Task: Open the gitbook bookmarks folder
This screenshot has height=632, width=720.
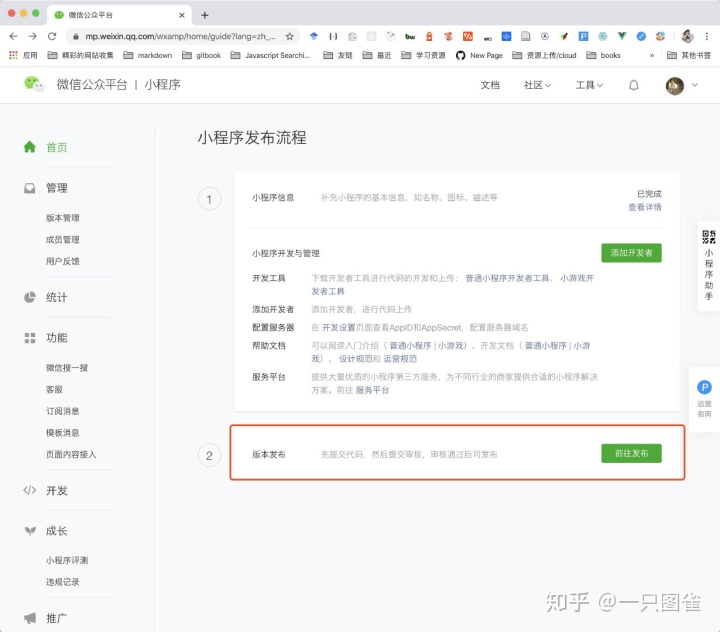Action: [202, 55]
